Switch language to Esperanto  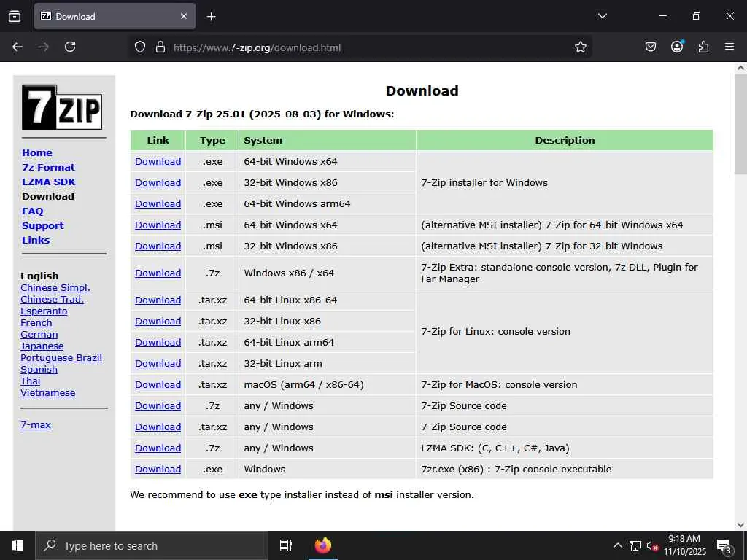click(x=44, y=311)
